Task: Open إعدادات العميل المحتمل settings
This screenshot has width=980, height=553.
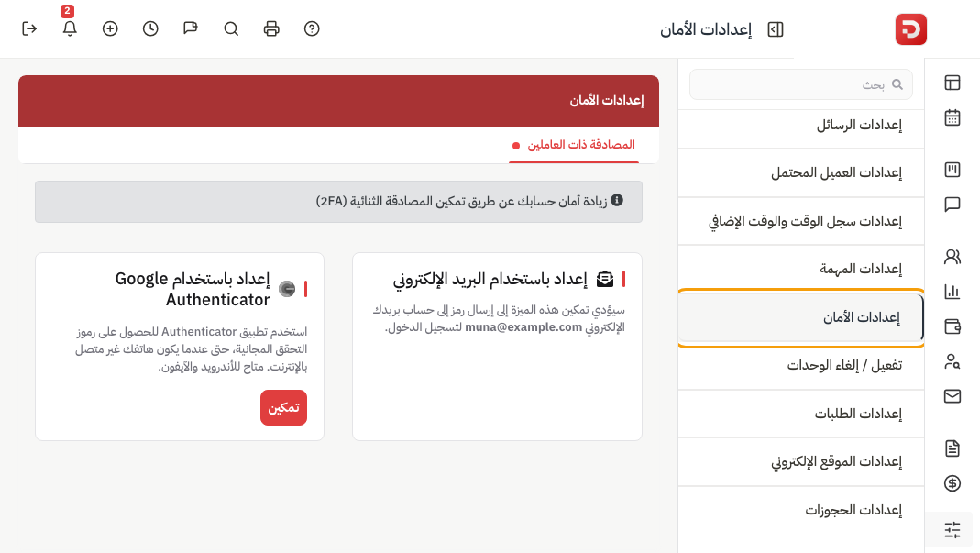Action: click(800, 172)
